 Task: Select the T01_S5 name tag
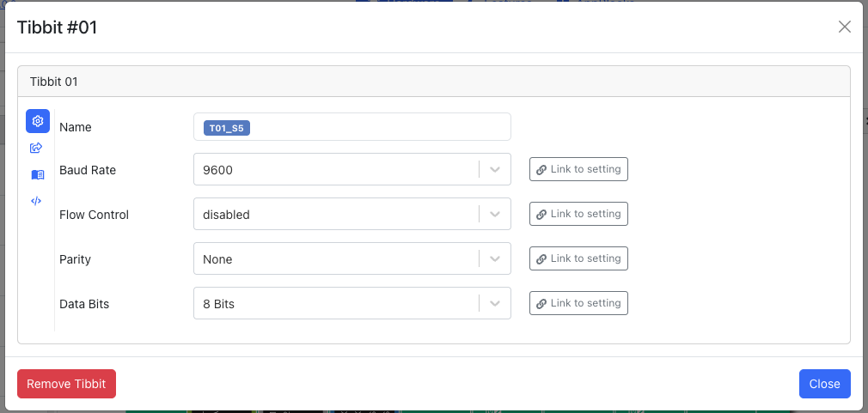click(227, 128)
